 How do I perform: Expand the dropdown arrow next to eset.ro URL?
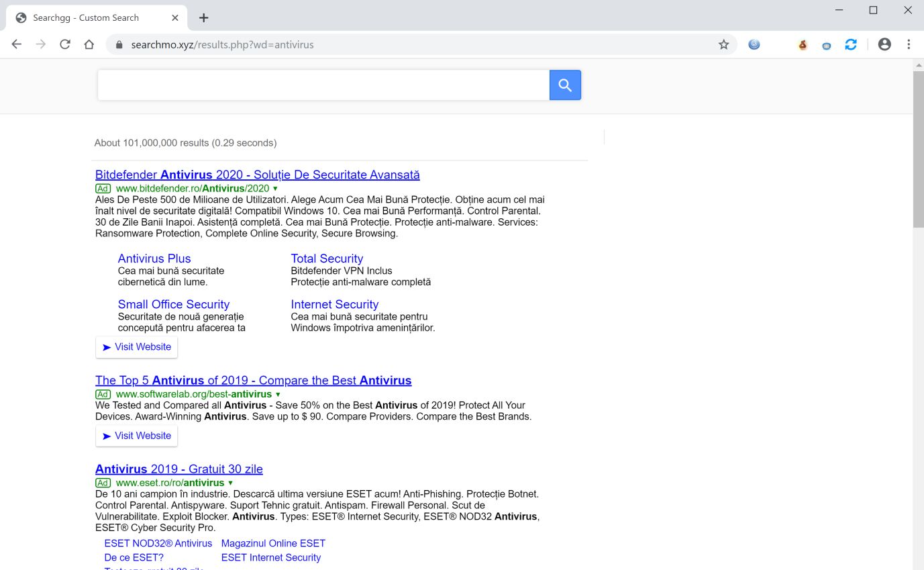[230, 483]
